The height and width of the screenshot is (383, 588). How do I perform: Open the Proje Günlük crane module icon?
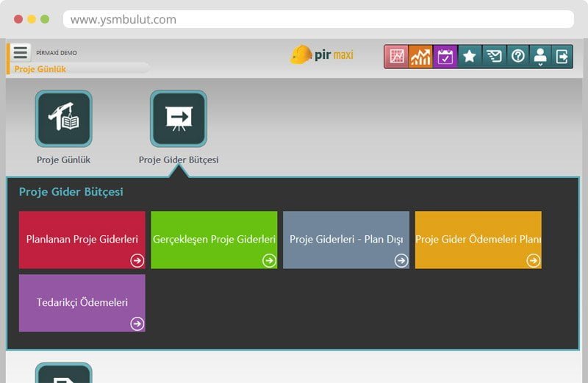64,118
